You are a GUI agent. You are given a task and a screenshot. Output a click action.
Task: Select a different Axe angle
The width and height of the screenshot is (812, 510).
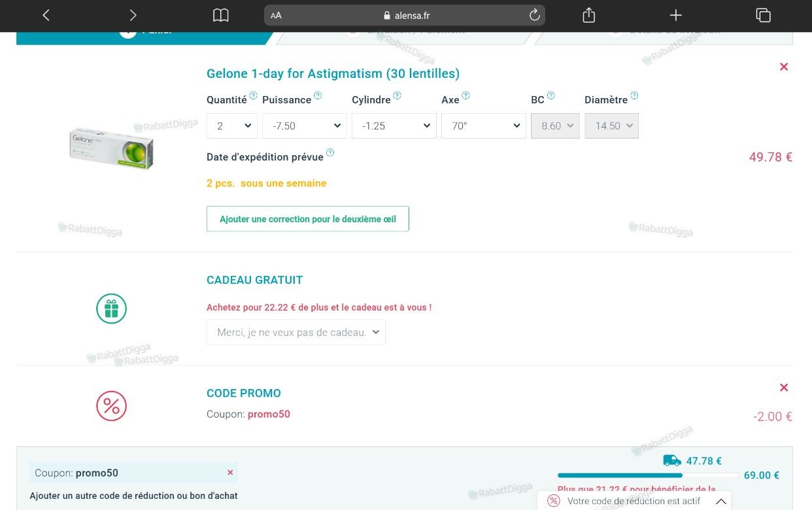[484, 126]
